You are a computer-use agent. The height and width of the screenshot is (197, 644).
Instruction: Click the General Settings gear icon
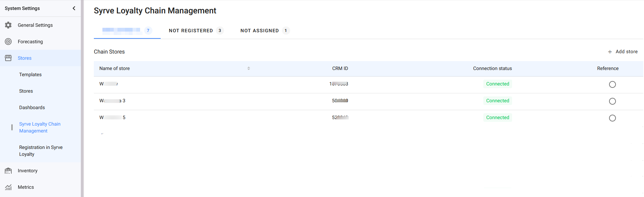pos(8,25)
